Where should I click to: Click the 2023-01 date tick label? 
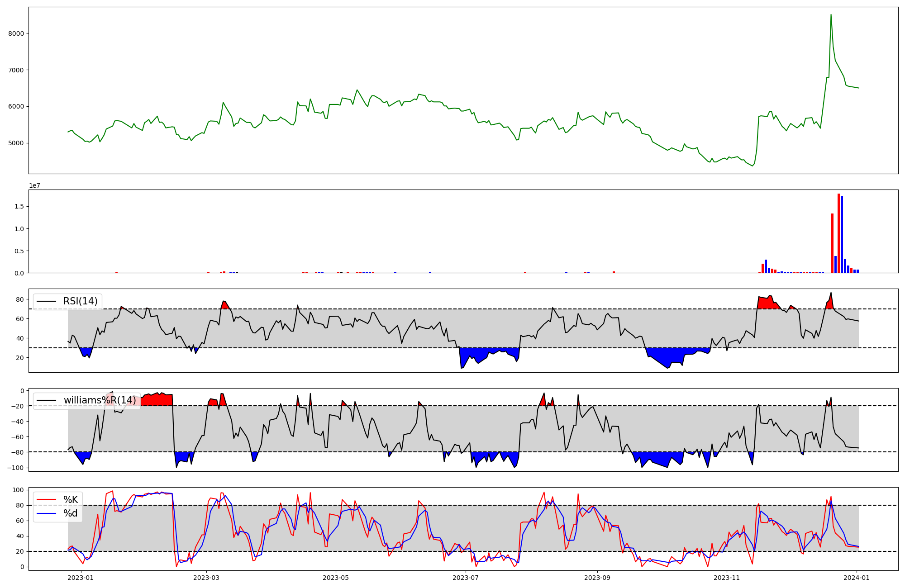[x=81, y=578]
